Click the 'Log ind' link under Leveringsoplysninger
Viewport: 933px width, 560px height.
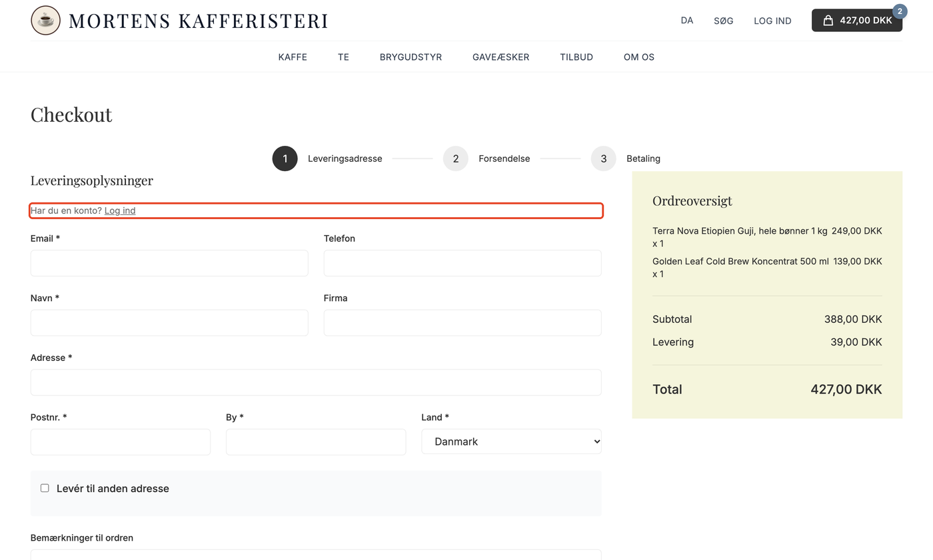click(x=120, y=210)
